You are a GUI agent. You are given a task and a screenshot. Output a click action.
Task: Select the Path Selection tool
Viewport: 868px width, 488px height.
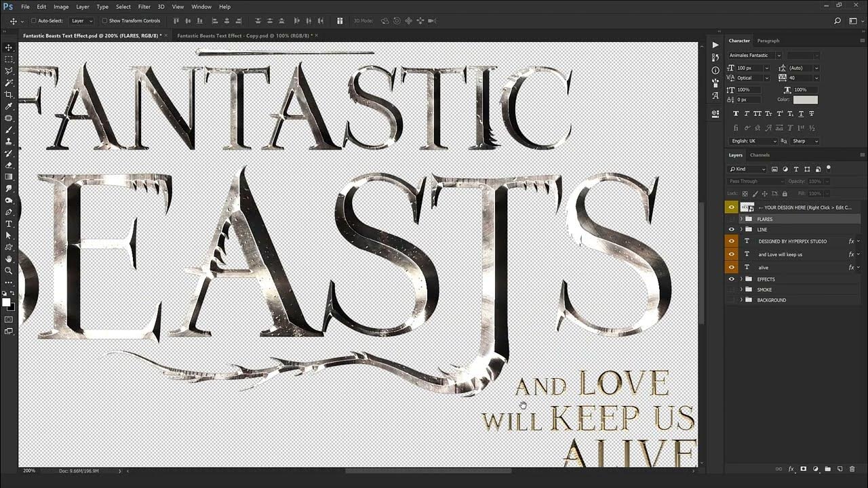[9, 235]
